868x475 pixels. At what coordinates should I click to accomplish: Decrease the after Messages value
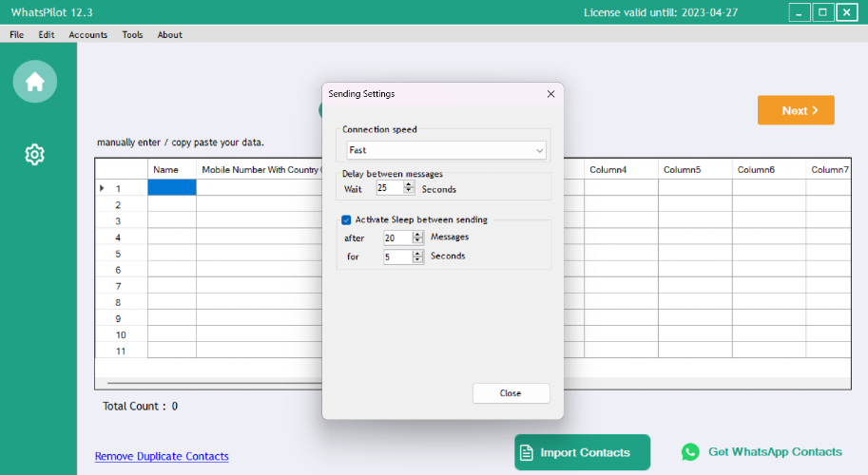click(418, 241)
